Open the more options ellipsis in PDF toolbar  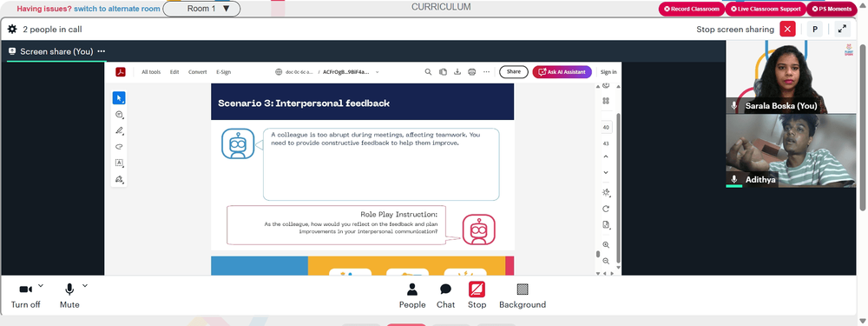(x=486, y=72)
